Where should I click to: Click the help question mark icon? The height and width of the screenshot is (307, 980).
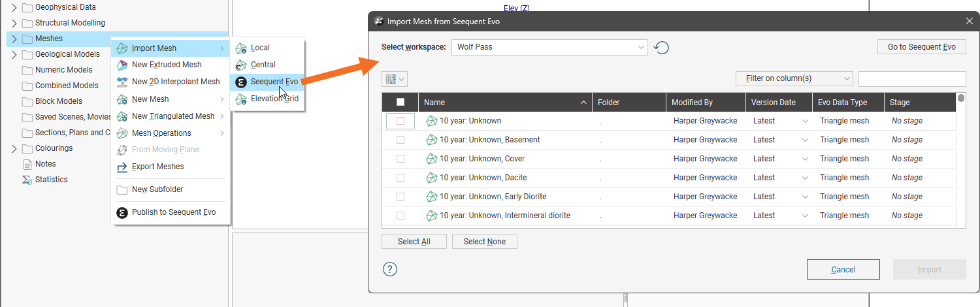click(x=390, y=269)
